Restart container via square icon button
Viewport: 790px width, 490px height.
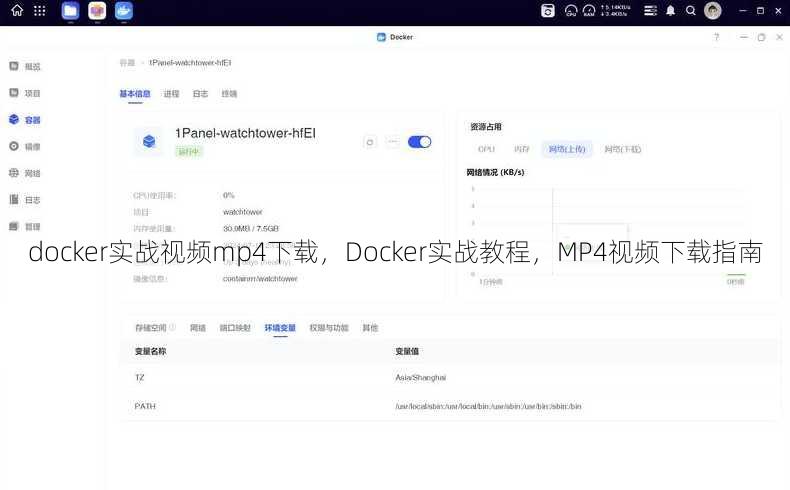[x=370, y=142]
